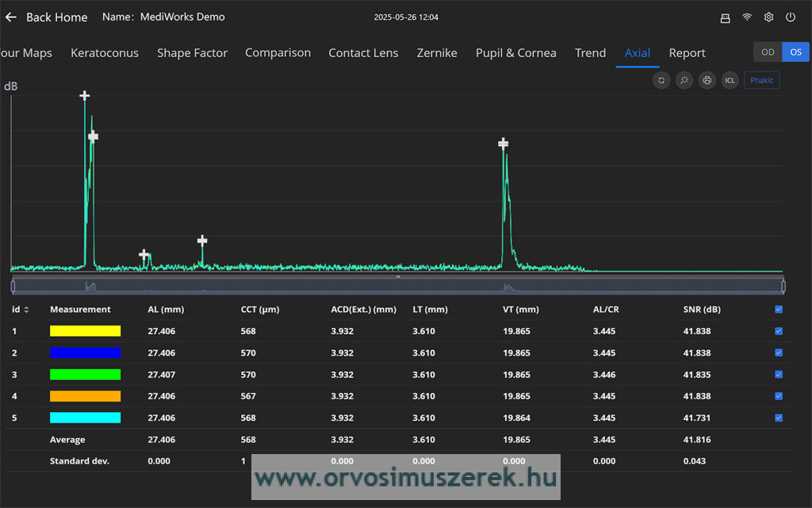Open the ICL calculation button
Screen dimensions: 812x508
730,80
